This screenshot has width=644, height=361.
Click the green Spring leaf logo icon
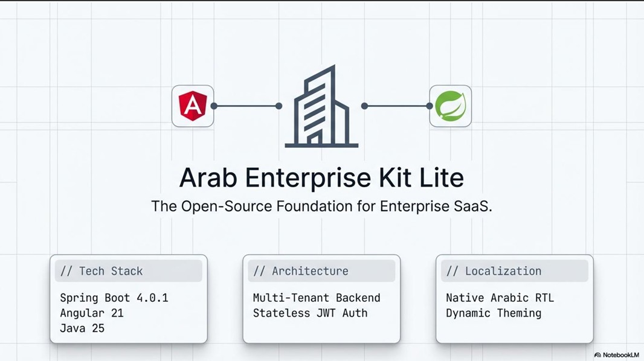pyautogui.click(x=450, y=106)
